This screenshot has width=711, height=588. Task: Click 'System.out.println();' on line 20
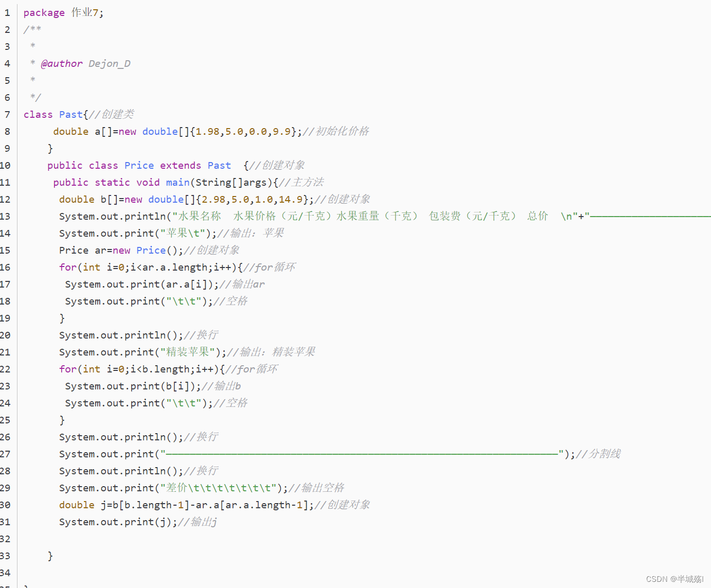(121, 335)
